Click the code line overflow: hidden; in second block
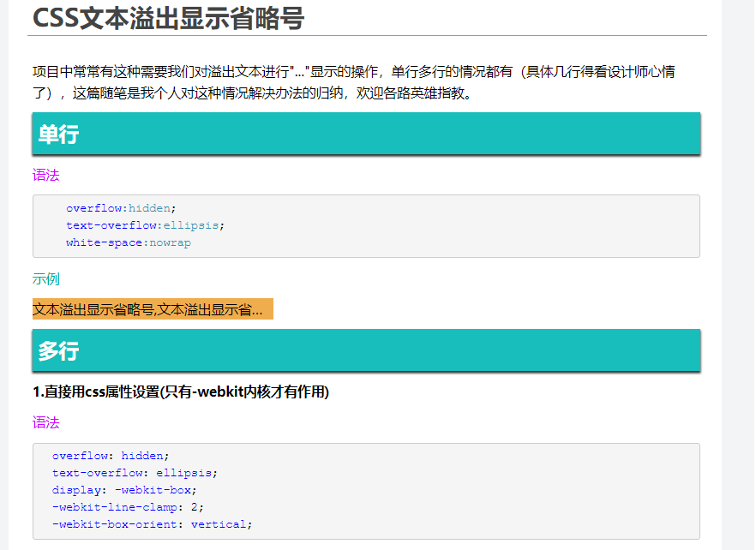This screenshot has height=550, width=756. click(x=111, y=456)
